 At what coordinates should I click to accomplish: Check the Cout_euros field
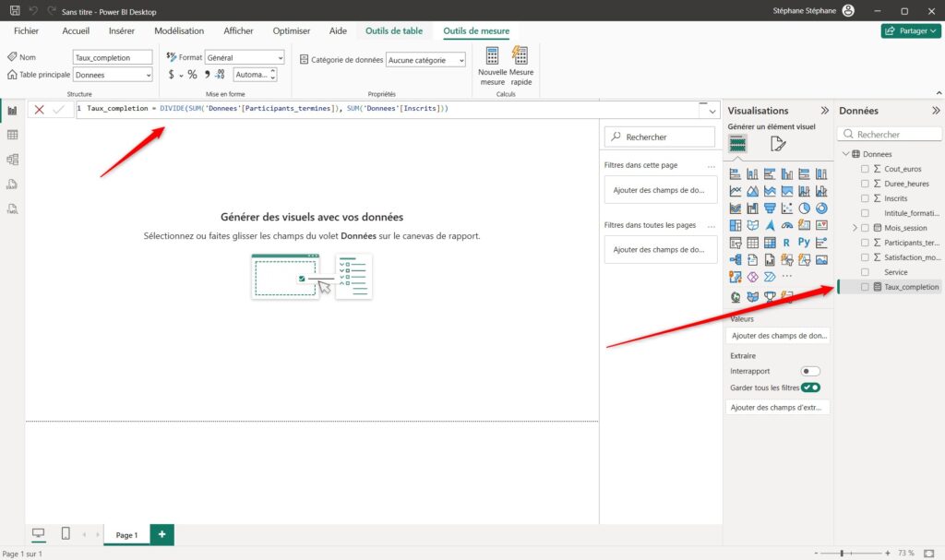(x=865, y=169)
